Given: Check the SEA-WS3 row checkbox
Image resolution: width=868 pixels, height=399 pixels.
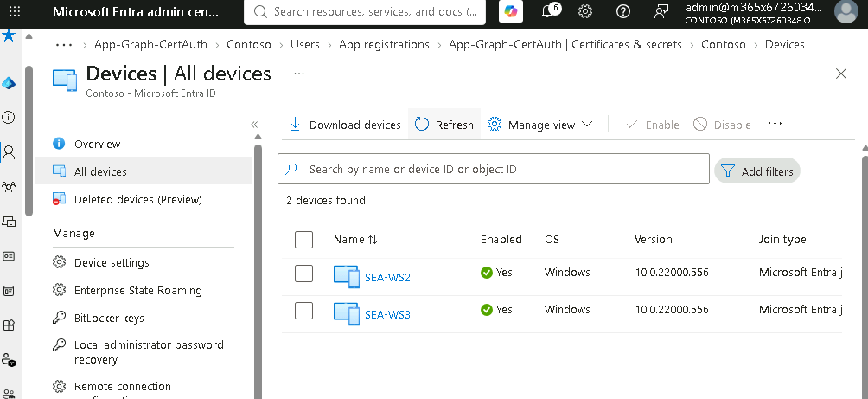Looking at the screenshot, I should 303,311.
